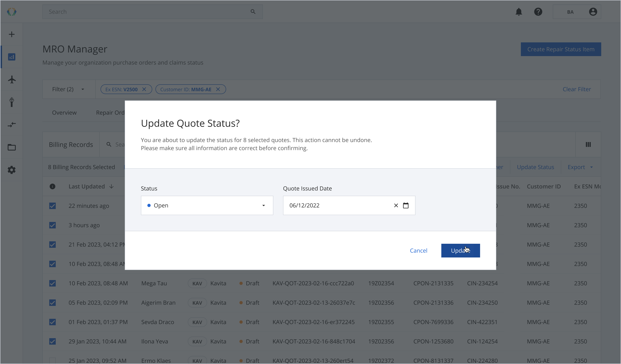Sort by Customer ID column header

pyautogui.click(x=544, y=186)
